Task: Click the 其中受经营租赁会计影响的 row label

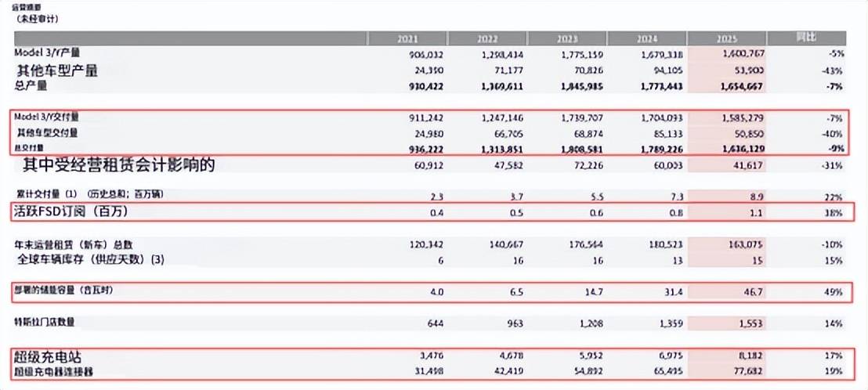Action: tap(118, 164)
